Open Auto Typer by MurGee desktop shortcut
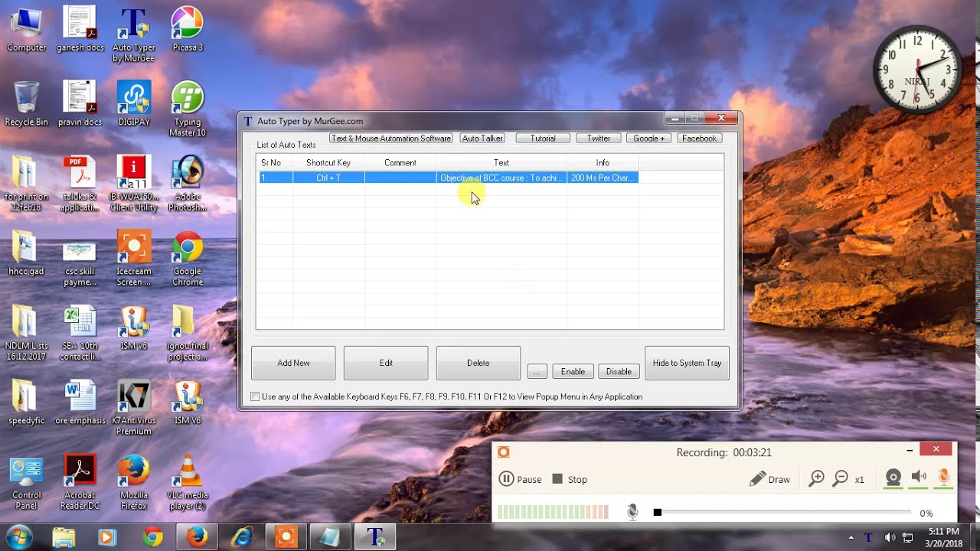This screenshot has width=980, height=551. [134, 34]
